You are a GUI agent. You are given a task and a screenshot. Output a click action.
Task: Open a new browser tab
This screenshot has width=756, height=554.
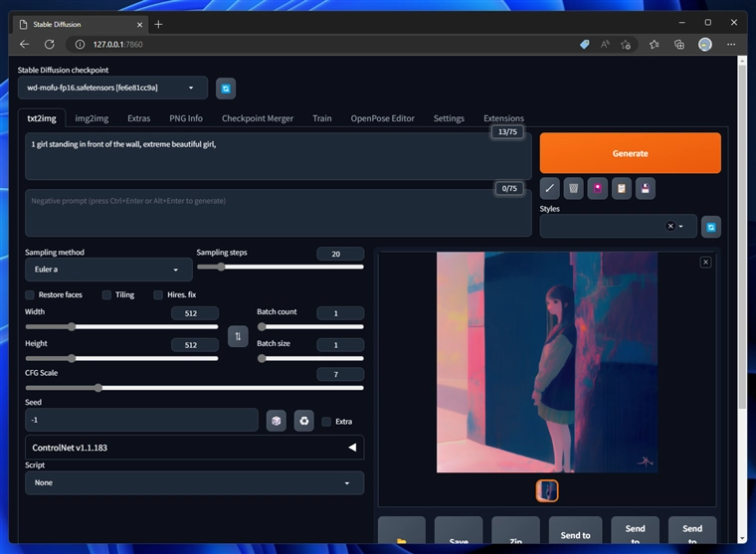point(158,24)
